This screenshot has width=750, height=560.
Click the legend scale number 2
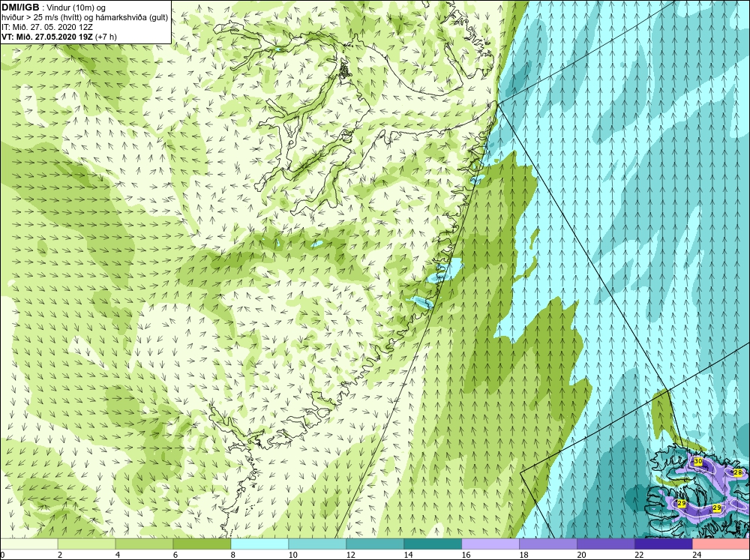60,555
